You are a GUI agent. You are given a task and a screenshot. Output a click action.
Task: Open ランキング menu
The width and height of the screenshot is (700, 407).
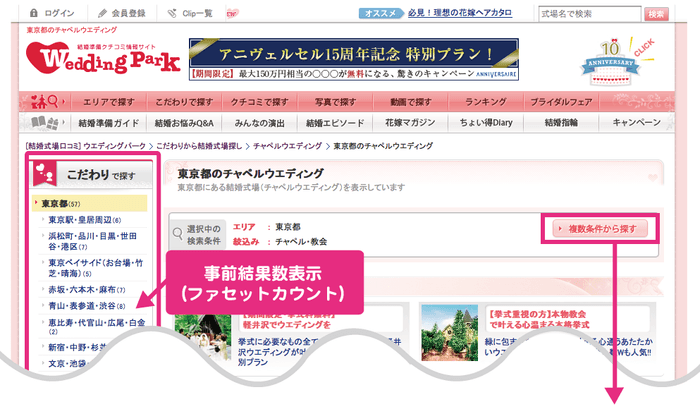tap(486, 102)
